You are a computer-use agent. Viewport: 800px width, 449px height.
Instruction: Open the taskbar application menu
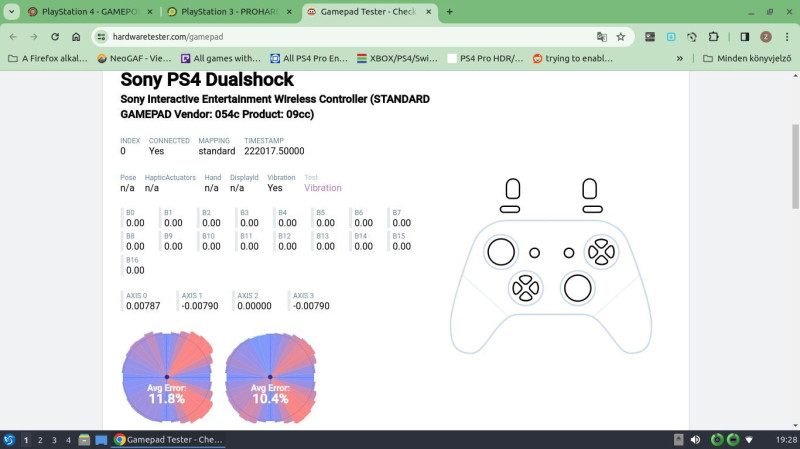tap(9, 439)
